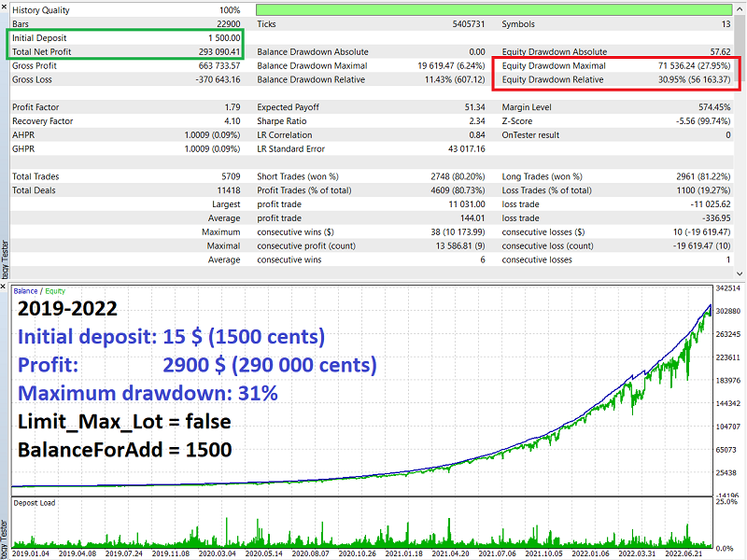Click the 2020.03.04 date on time axis

click(x=218, y=553)
